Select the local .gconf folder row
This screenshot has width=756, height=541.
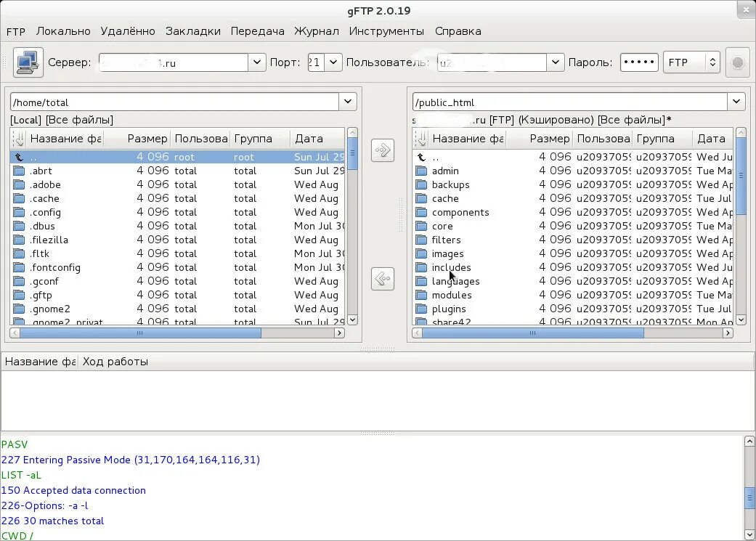point(177,281)
